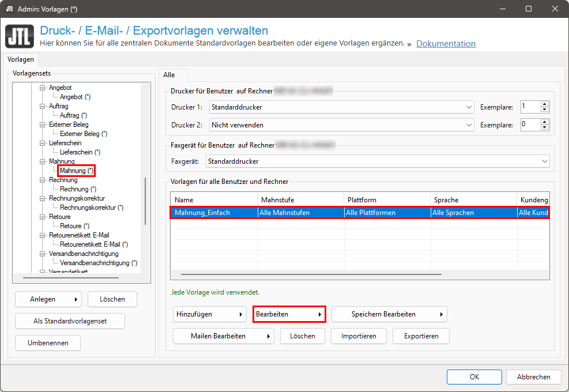Collapse the Versandbenachrichtigung tree node

(43, 254)
